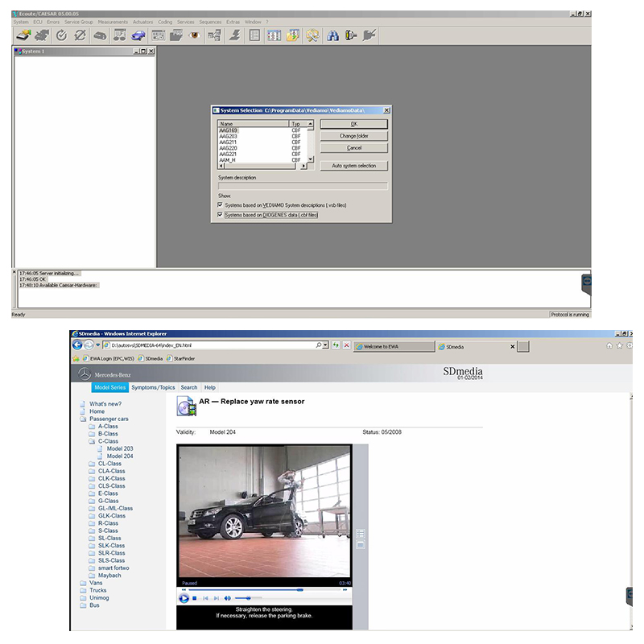Switch to the Welcome to EWA browser tab
This screenshot has width=644, height=644.
[x=394, y=346]
